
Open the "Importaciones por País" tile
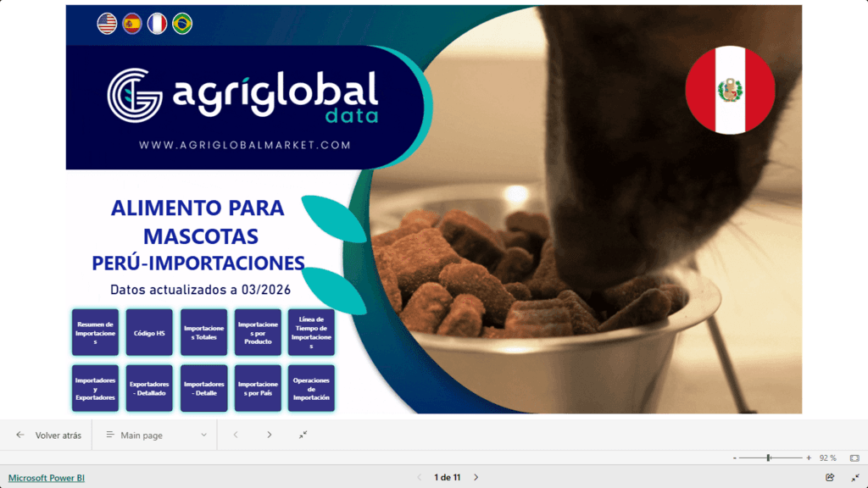pyautogui.click(x=258, y=387)
